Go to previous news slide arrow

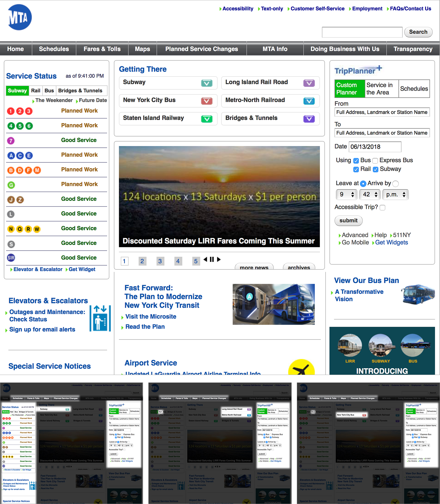(x=205, y=259)
